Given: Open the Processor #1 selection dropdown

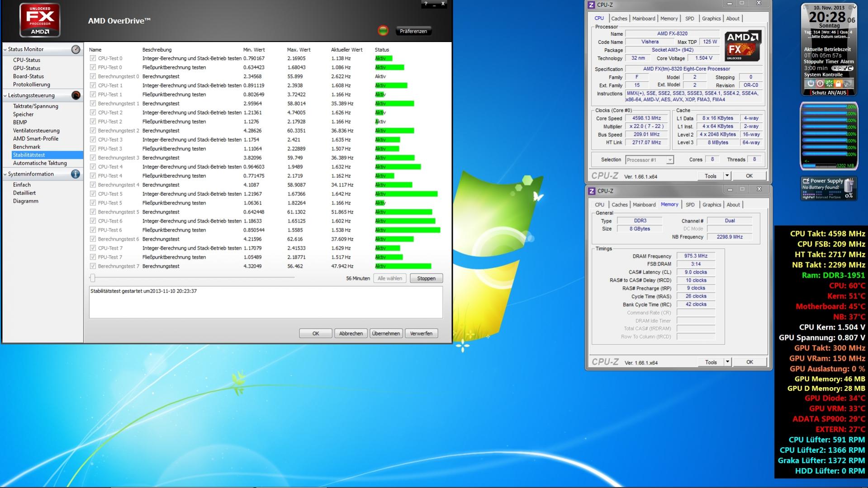Looking at the screenshot, I should pos(670,160).
